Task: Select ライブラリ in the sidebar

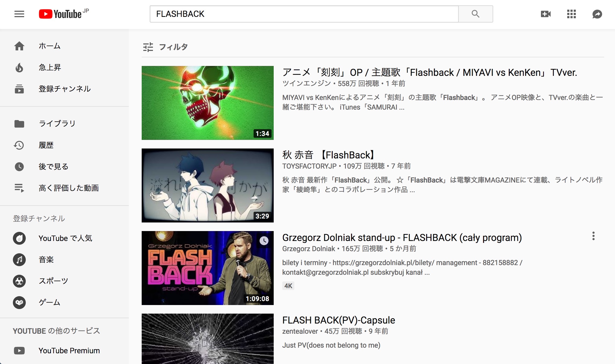Action: (x=64, y=124)
